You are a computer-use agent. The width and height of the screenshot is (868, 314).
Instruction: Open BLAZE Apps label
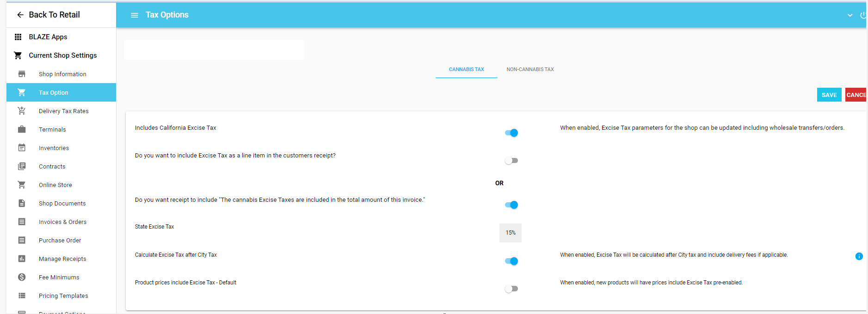(48, 37)
